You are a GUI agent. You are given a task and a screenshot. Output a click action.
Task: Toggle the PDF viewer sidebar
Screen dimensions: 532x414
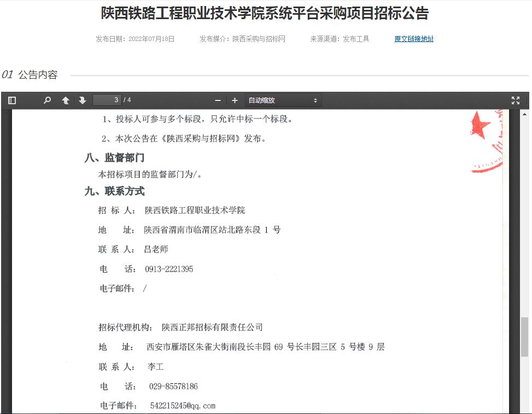coord(12,100)
